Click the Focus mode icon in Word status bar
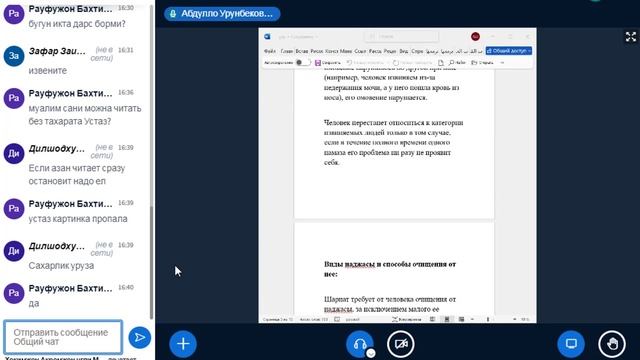Screen dimensions: 640x360 pos(395,319)
